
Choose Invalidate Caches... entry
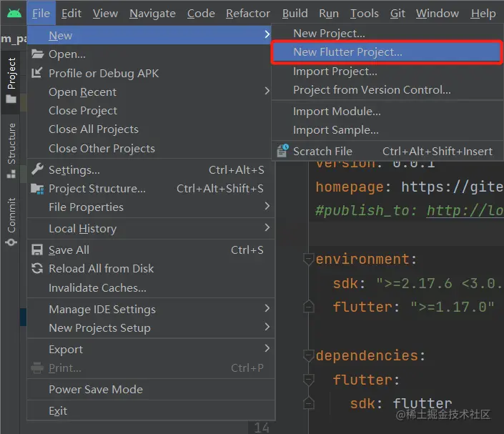click(151, 287)
